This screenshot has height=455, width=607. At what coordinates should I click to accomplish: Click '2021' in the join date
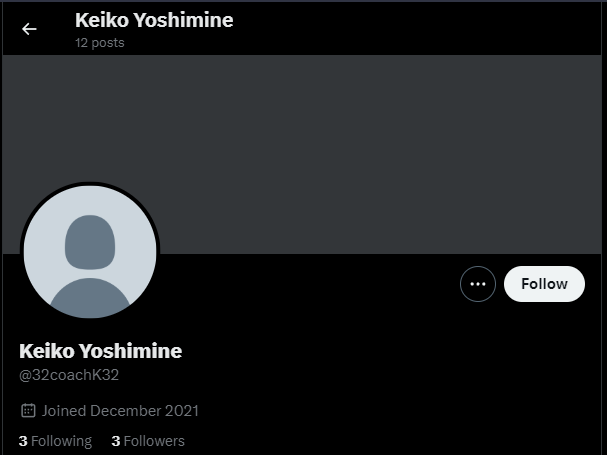coord(181,410)
